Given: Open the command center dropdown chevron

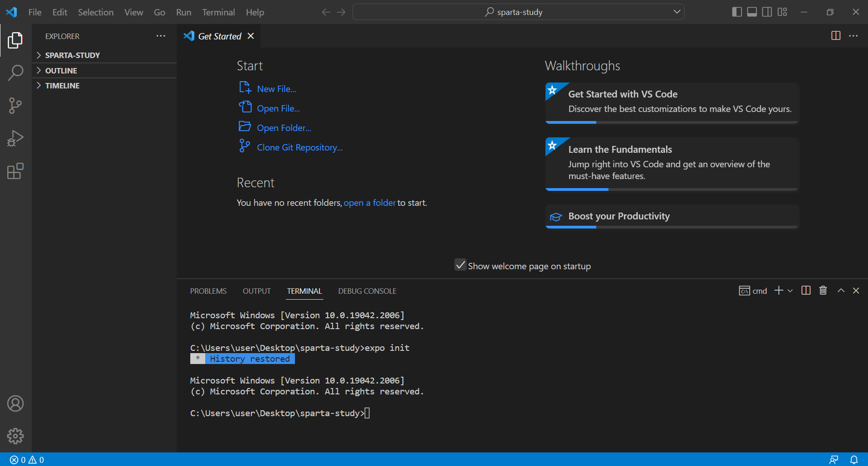Looking at the screenshot, I should click(677, 12).
